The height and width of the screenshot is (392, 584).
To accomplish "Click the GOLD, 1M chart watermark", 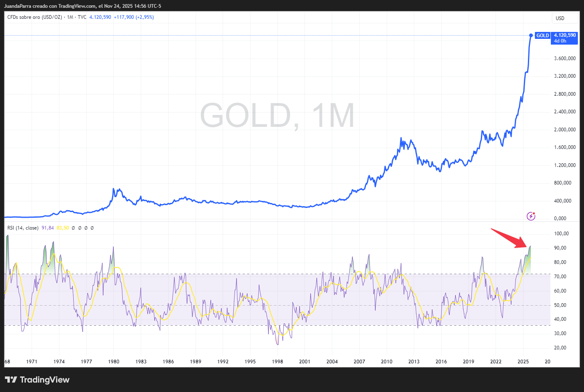I will (277, 116).
